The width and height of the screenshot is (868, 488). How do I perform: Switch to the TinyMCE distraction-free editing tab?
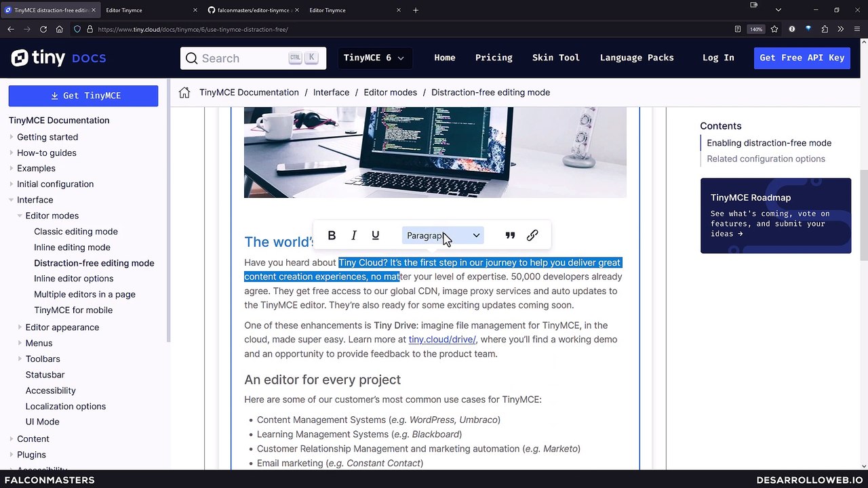point(50,10)
